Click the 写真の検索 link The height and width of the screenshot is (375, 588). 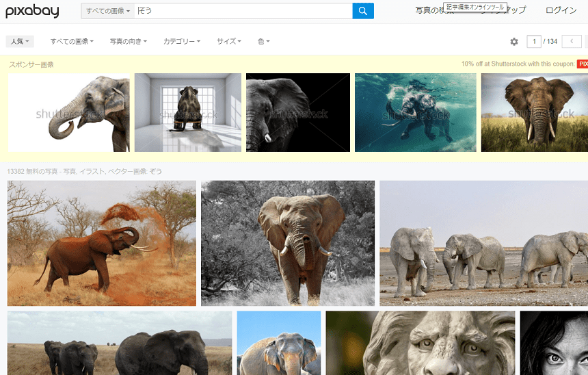[435, 10]
